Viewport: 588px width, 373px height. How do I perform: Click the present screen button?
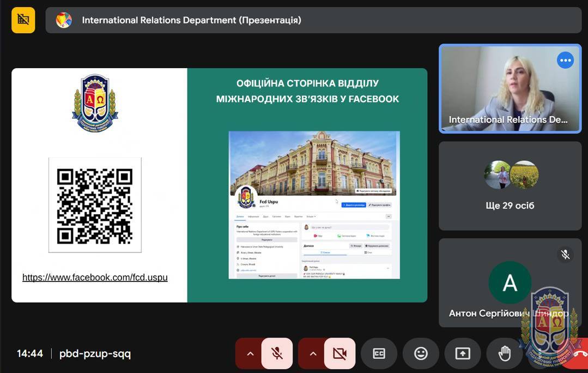[x=463, y=353]
